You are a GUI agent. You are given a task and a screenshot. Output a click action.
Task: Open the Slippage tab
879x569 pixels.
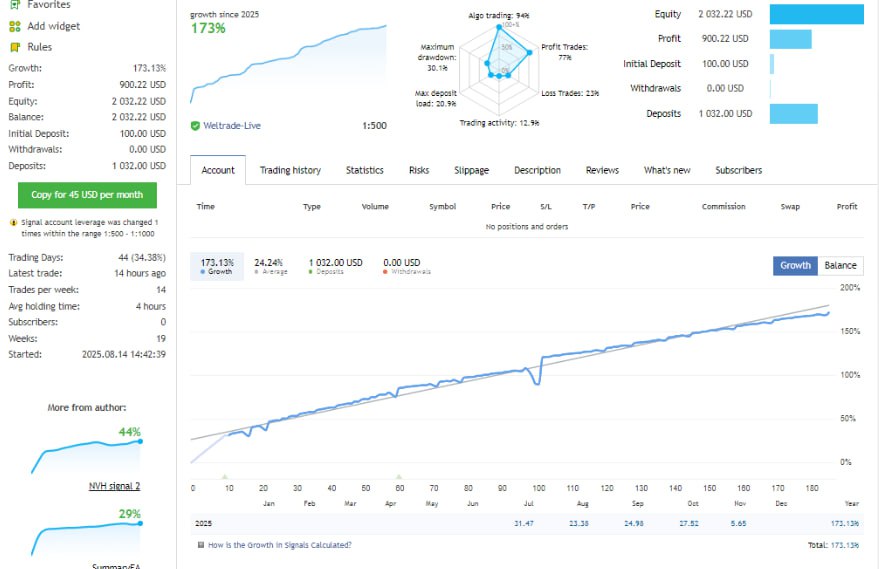471,170
